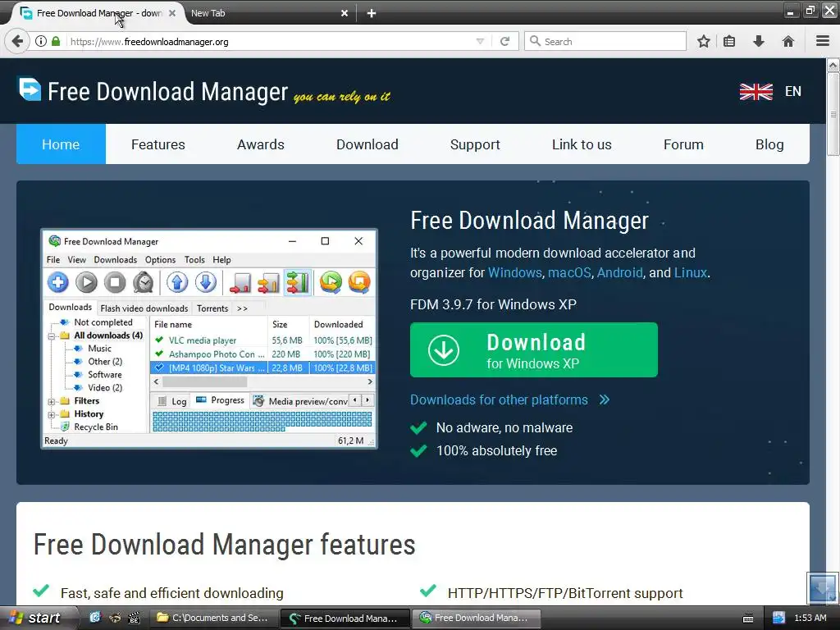Open the Support navigation item

pos(475,144)
